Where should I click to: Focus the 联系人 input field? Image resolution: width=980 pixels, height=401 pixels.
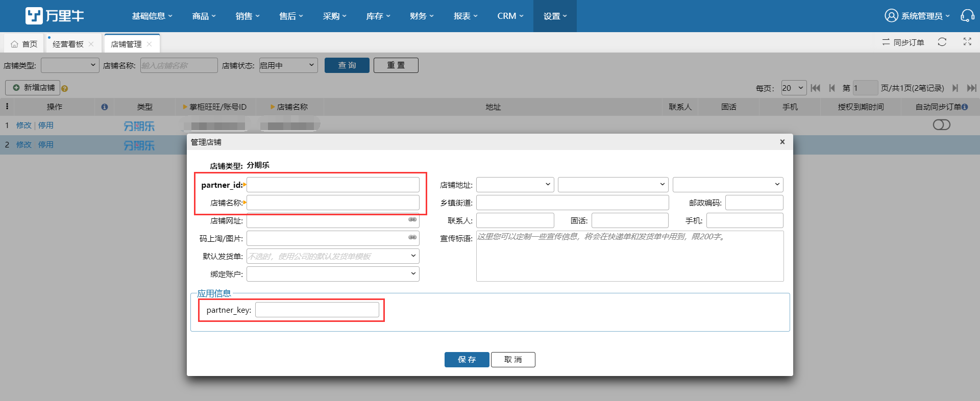[x=515, y=220]
